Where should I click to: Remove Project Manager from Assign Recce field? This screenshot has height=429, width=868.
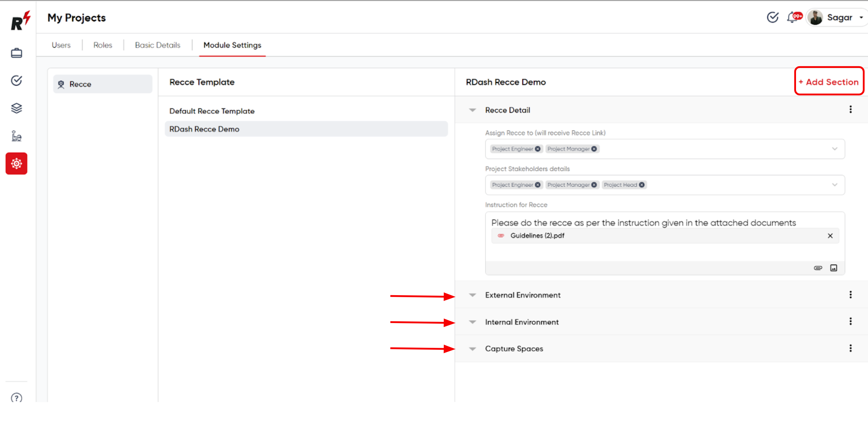point(594,149)
